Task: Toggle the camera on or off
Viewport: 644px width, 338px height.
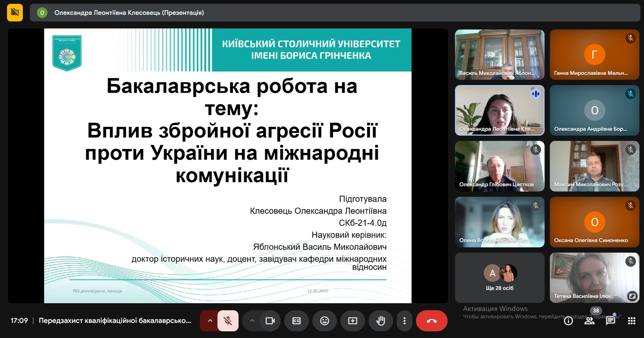Action: (x=270, y=321)
